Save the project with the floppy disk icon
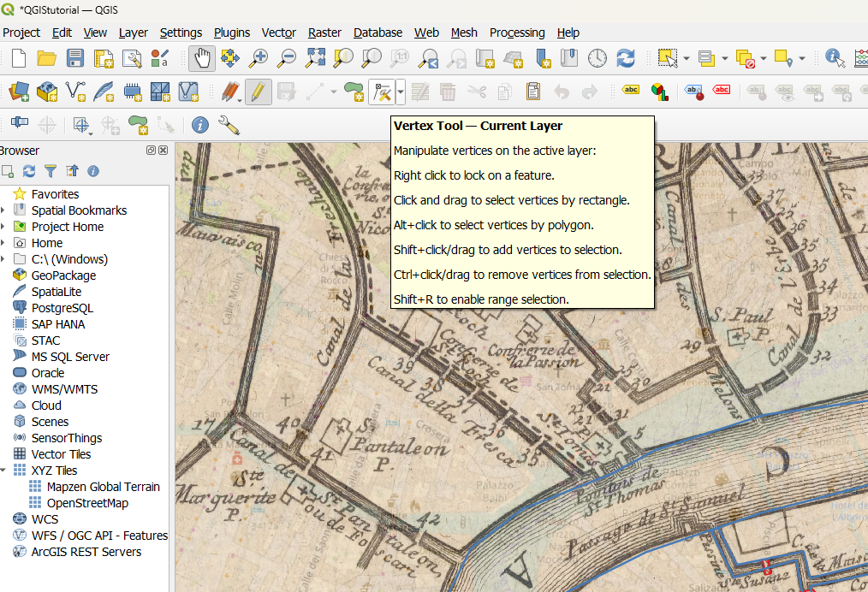This screenshot has height=592, width=868. click(x=74, y=58)
